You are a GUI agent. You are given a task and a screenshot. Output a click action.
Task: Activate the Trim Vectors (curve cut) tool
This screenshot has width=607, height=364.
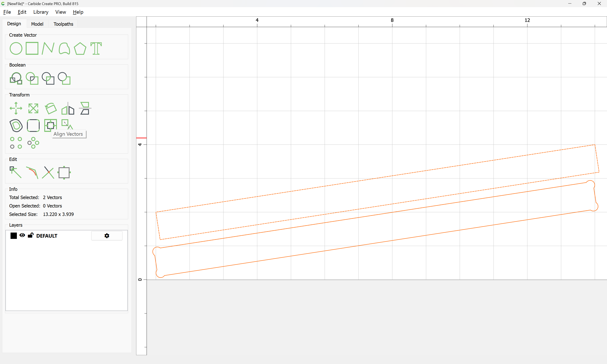click(32, 173)
